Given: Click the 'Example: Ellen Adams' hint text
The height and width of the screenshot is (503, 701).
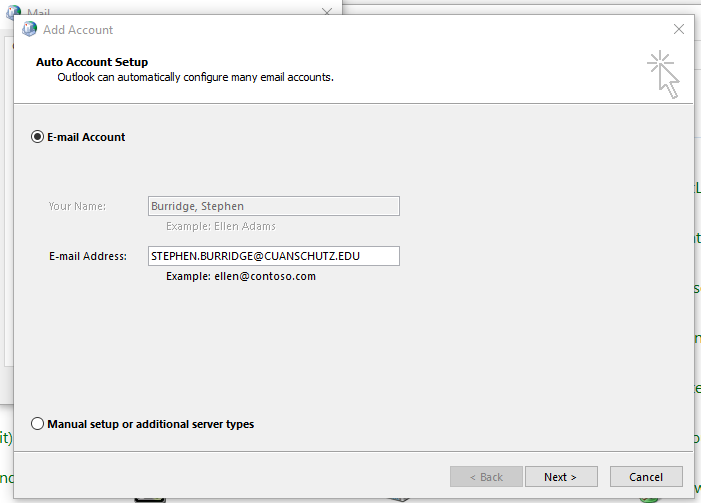Looking at the screenshot, I should click(220, 226).
